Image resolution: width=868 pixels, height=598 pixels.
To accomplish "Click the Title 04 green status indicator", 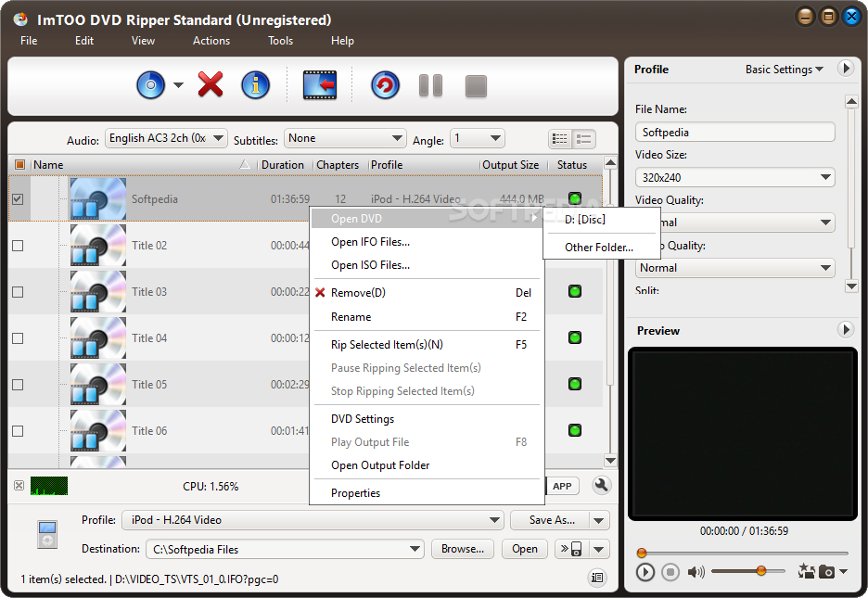I will tap(575, 337).
